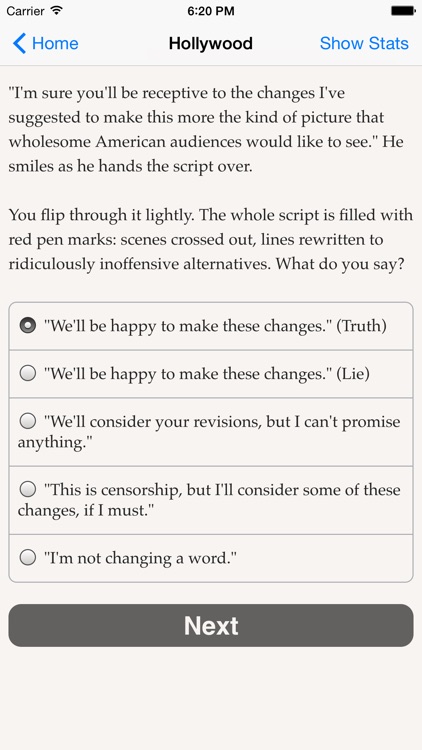422x750 pixels.
Task: Choose the "This is censorship" radio button
Action: (28, 489)
